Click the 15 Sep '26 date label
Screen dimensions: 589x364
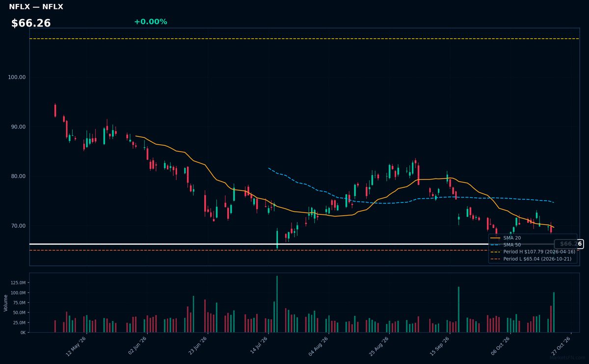click(x=440, y=346)
